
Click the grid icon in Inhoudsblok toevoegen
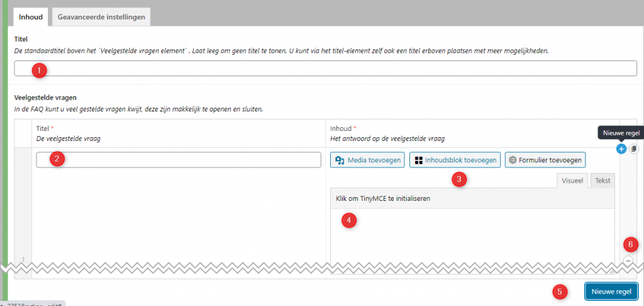pyautogui.click(x=418, y=161)
